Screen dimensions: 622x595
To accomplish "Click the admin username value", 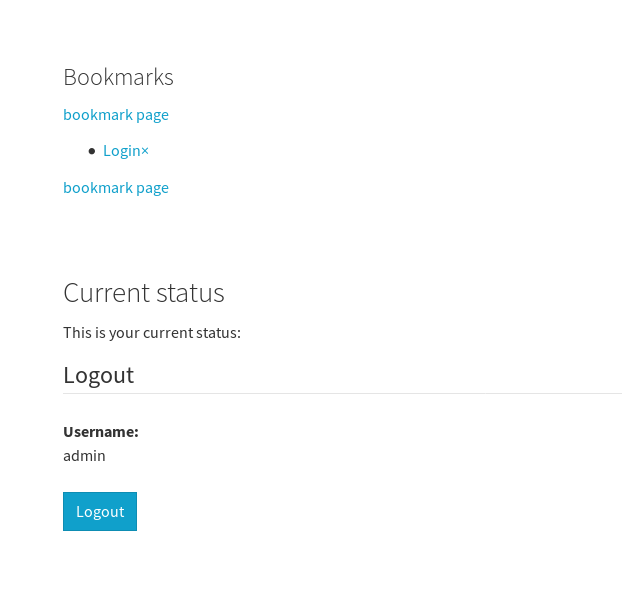I will (x=84, y=456).
